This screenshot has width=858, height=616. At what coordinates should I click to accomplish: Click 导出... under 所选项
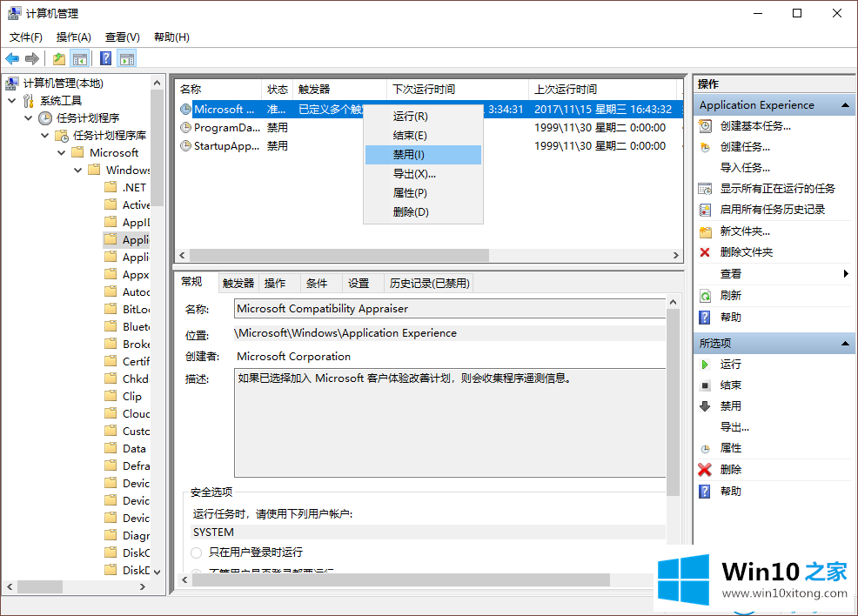734,427
